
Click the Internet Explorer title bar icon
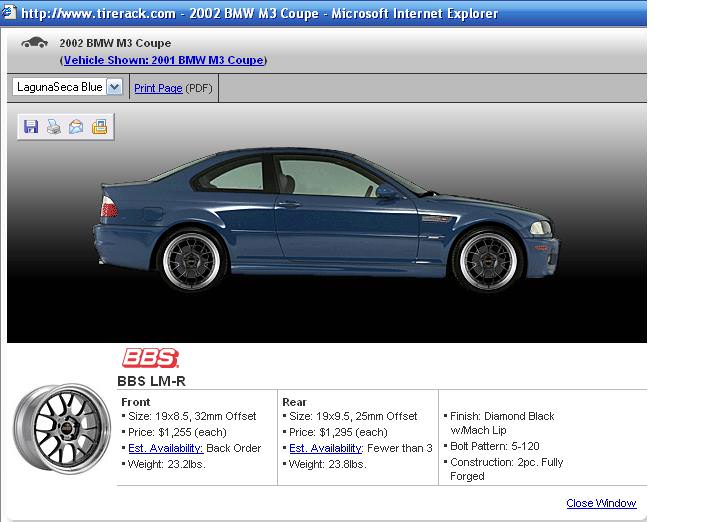(9, 12)
